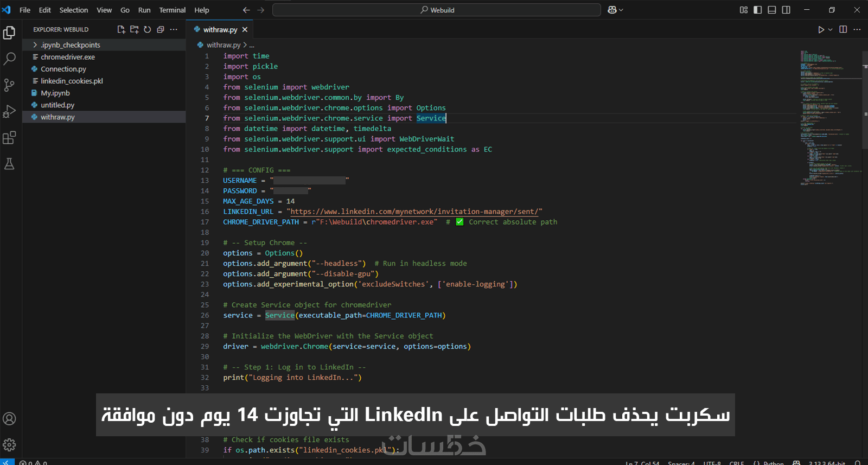Click the VS Code logo in the title bar
This screenshot has width=868, height=465.
(7, 10)
